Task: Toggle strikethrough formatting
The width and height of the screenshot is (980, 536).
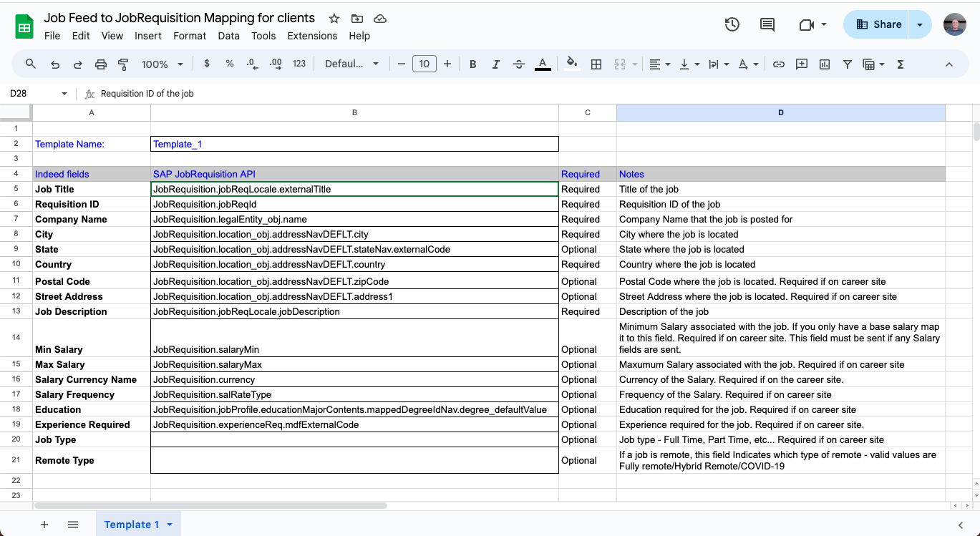Action: pyautogui.click(x=519, y=64)
